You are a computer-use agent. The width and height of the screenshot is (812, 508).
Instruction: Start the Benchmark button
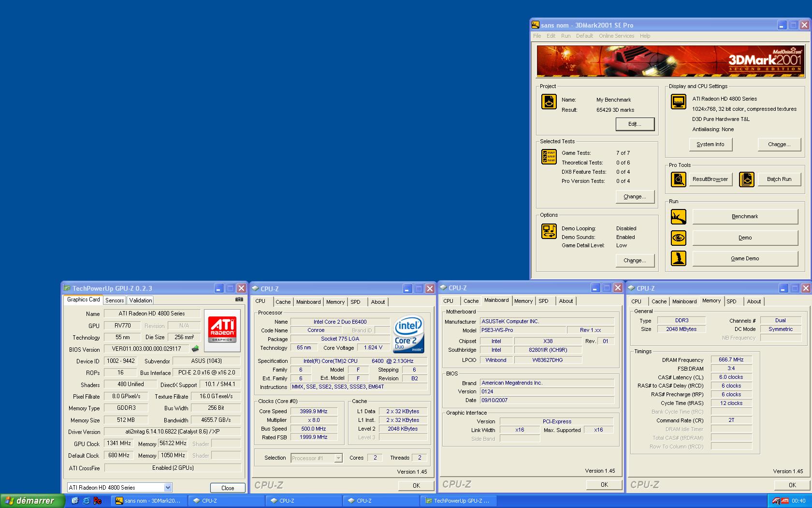[745, 217]
